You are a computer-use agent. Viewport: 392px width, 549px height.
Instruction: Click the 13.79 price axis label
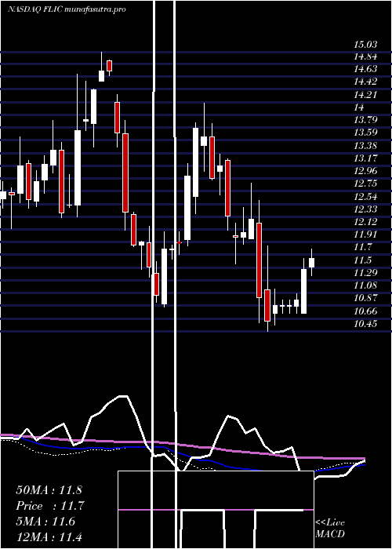click(366, 120)
